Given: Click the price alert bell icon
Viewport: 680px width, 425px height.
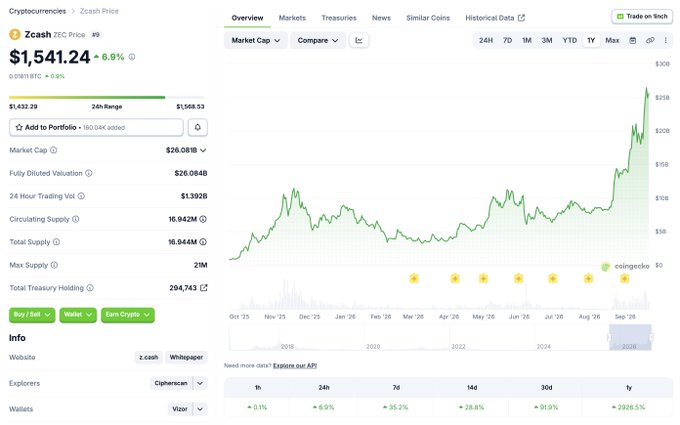Looking at the screenshot, I should [x=198, y=128].
